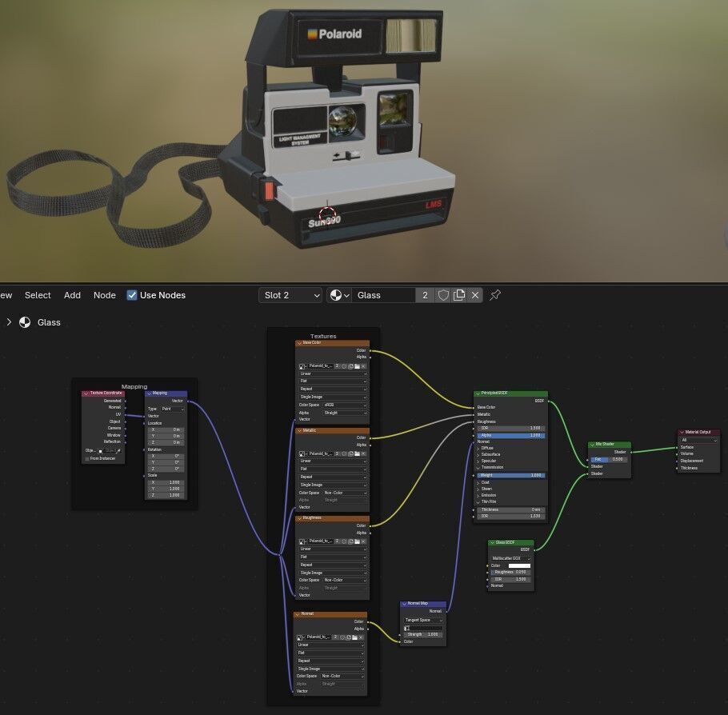Unlink image in Roughness texture node
Viewport: 728px width, 715px height.
point(363,541)
